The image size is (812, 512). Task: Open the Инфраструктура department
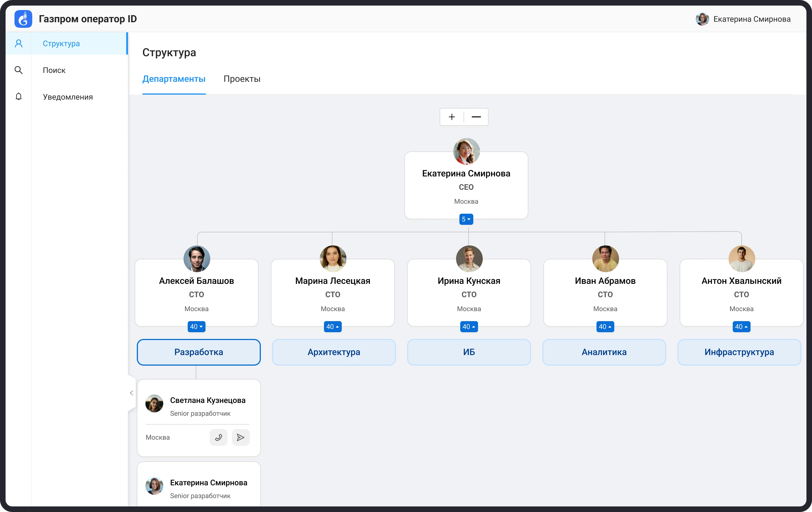point(739,352)
